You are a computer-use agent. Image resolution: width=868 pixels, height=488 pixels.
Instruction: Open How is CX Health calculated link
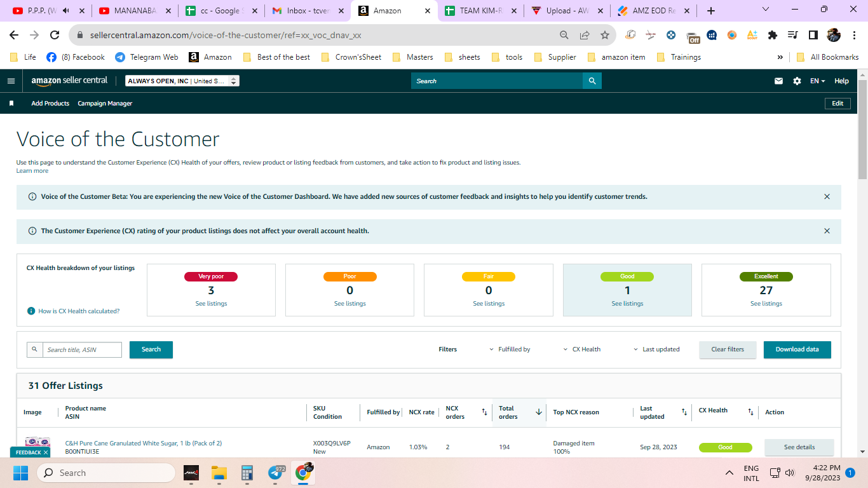point(79,311)
